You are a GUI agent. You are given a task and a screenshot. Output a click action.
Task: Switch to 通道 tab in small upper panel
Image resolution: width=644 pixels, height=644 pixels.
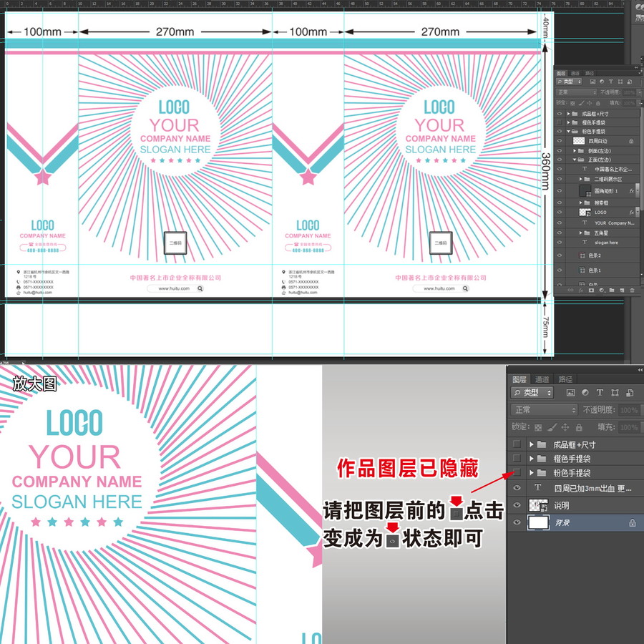(575, 73)
